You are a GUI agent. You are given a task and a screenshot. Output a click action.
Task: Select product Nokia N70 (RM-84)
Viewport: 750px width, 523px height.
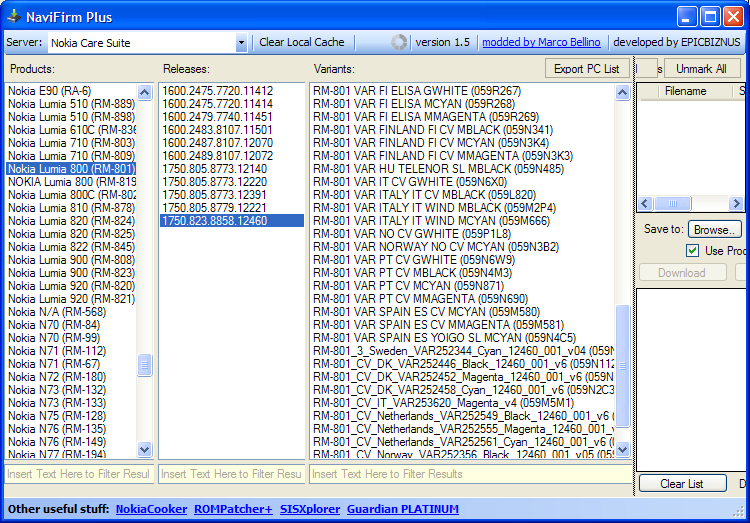point(71,325)
